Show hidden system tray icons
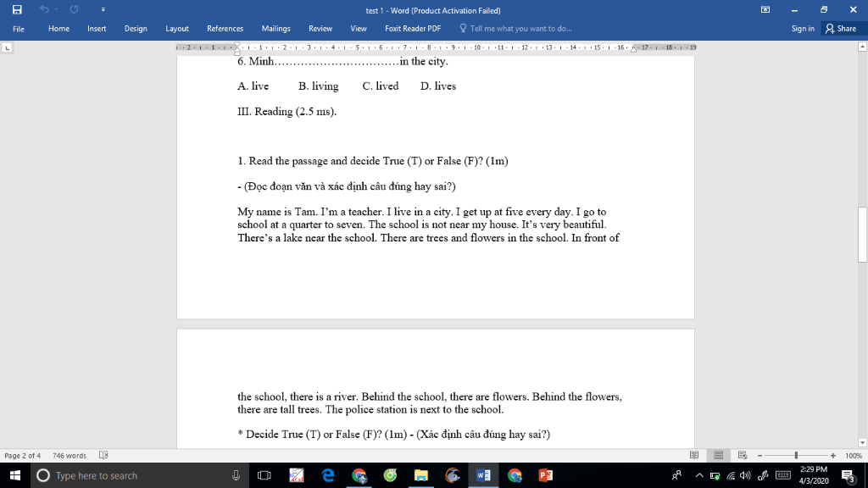The image size is (868, 488). pos(699,475)
